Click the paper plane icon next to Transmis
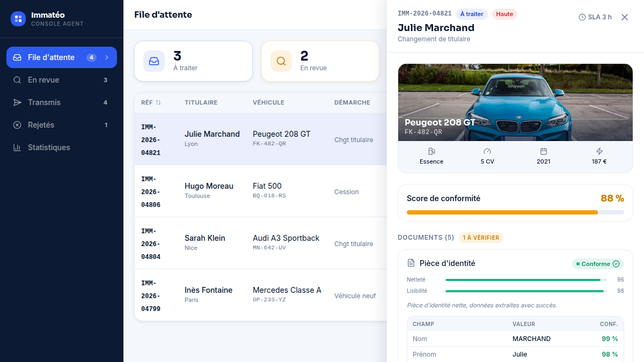The height and width of the screenshot is (362, 644). 17,102
